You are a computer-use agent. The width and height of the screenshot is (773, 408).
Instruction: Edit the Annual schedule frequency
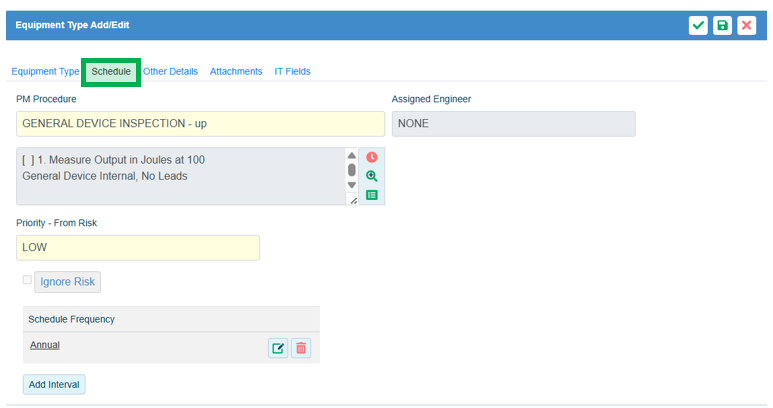pos(277,348)
